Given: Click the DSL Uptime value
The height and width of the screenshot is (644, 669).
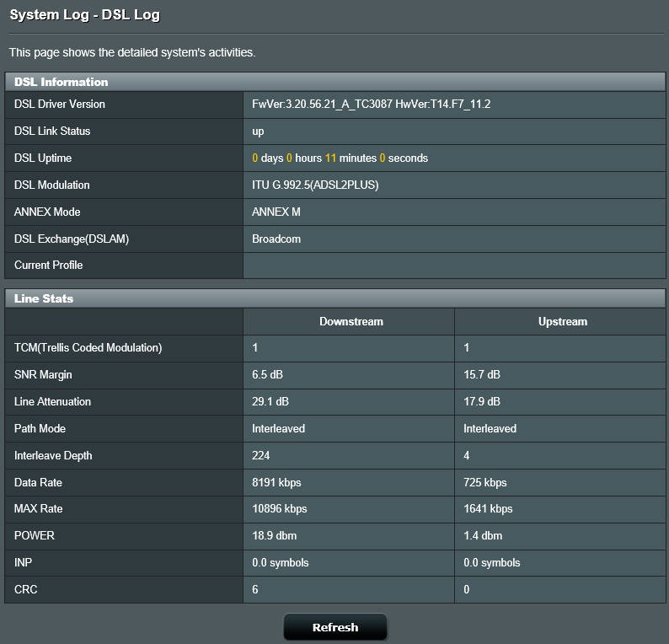Looking at the screenshot, I should point(340,158).
